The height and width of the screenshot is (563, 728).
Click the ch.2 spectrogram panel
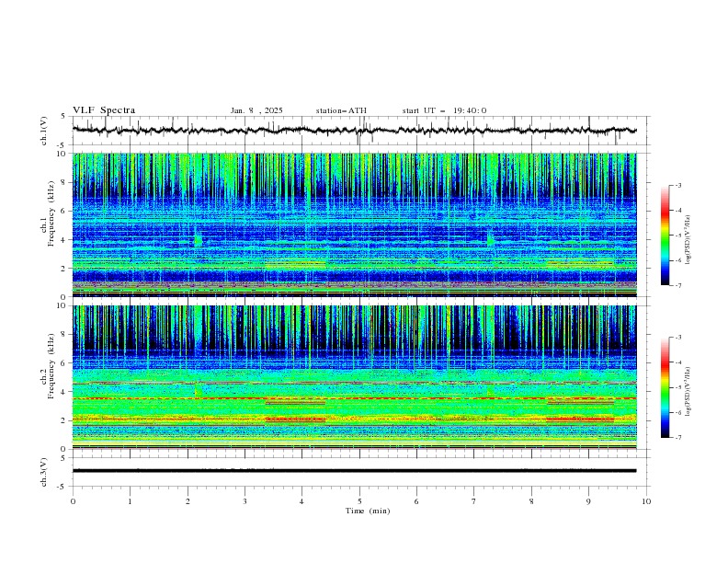(x=354, y=377)
